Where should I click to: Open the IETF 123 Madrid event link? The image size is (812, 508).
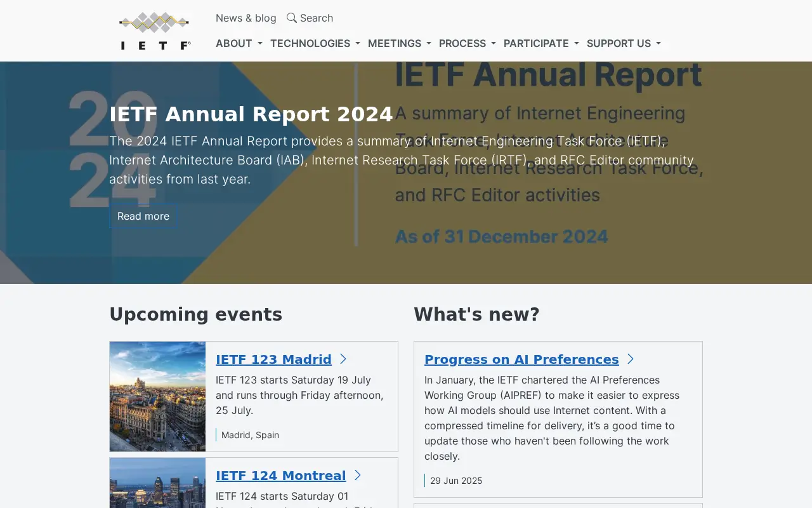pyautogui.click(x=273, y=359)
